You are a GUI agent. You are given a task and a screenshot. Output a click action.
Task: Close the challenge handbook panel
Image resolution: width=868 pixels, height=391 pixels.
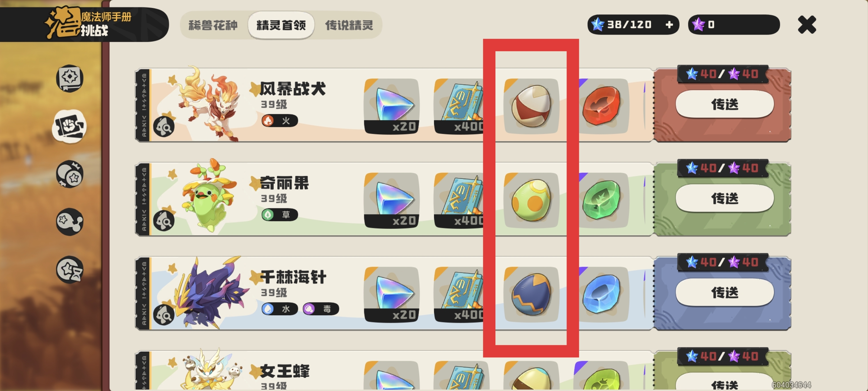pos(807,25)
